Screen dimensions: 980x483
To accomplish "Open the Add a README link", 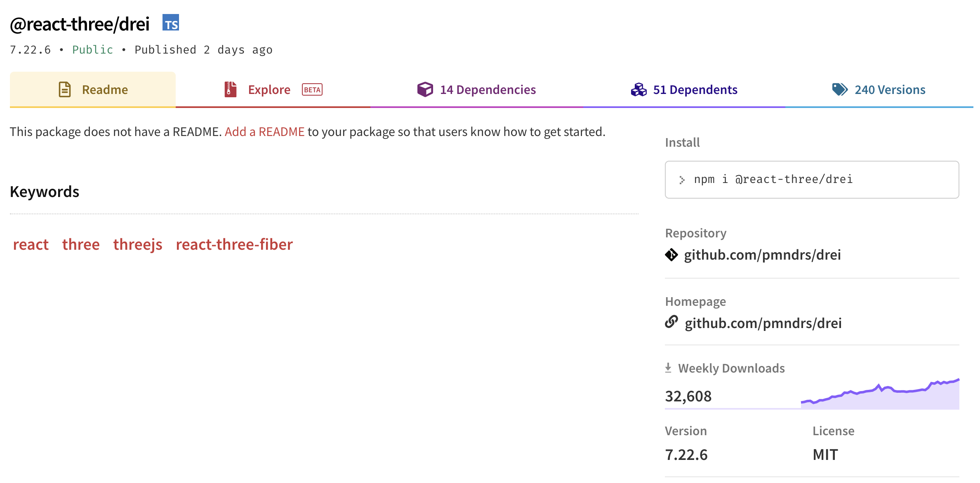I will pos(264,131).
